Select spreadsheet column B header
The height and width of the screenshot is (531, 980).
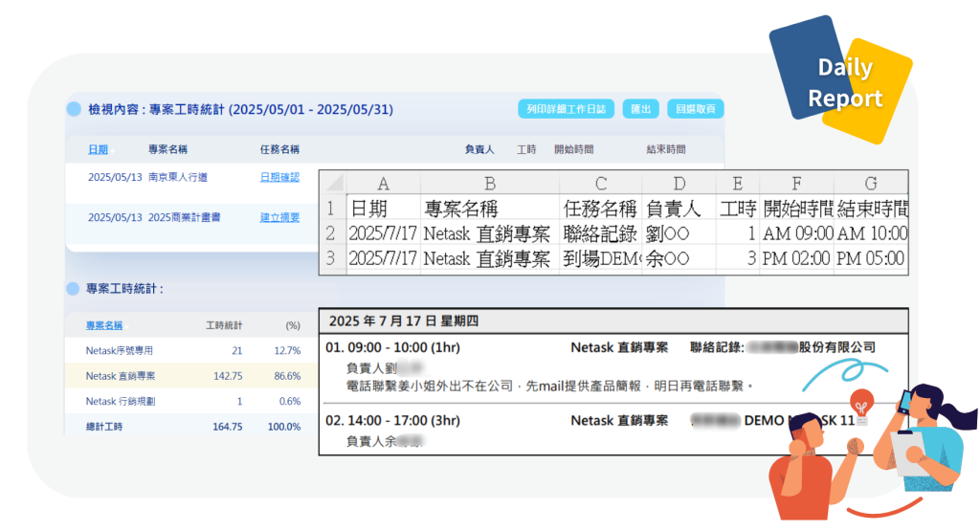489,184
